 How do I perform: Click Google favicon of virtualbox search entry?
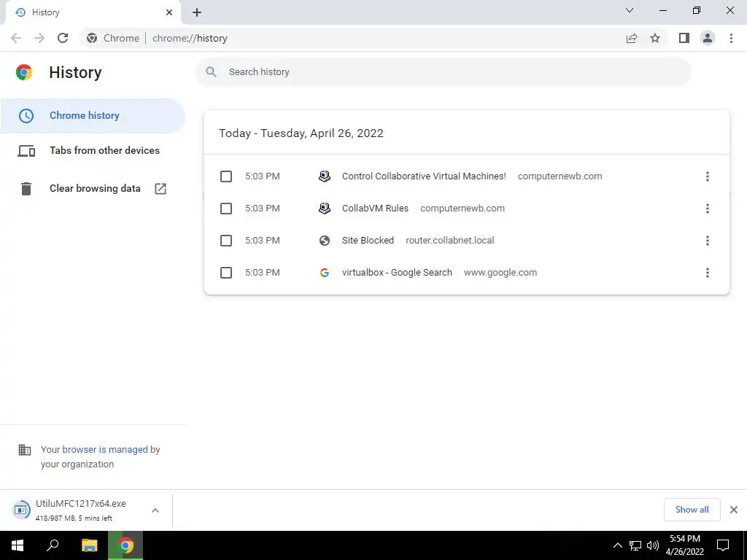325,273
